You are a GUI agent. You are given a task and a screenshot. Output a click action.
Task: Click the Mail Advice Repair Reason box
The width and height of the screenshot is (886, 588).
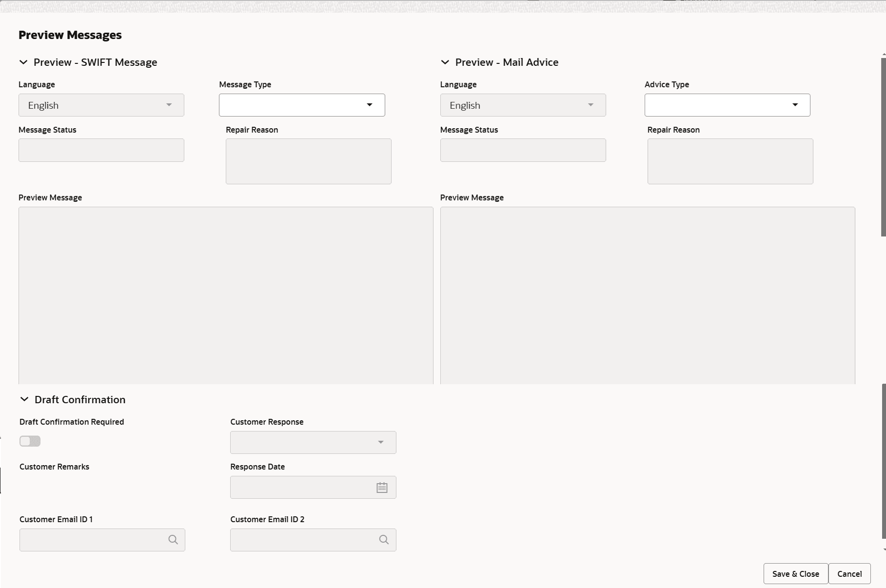pyautogui.click(x=730, y=161)
